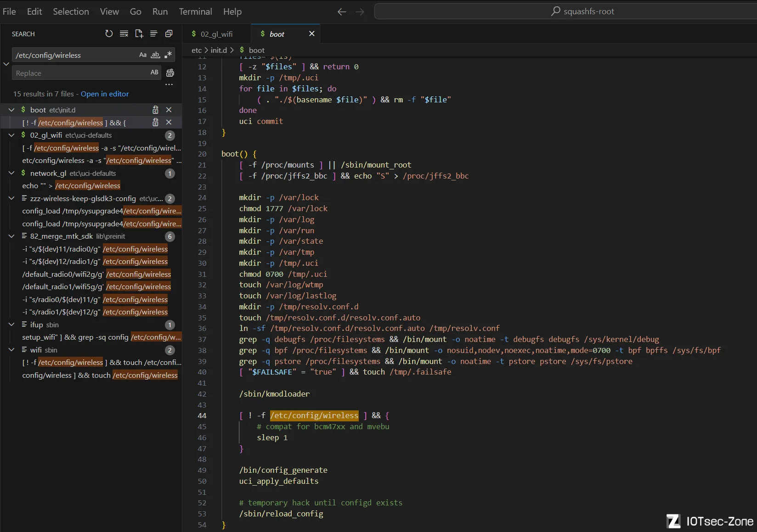
Task: Click the Replace All icon
Action: tap(170, 73)
